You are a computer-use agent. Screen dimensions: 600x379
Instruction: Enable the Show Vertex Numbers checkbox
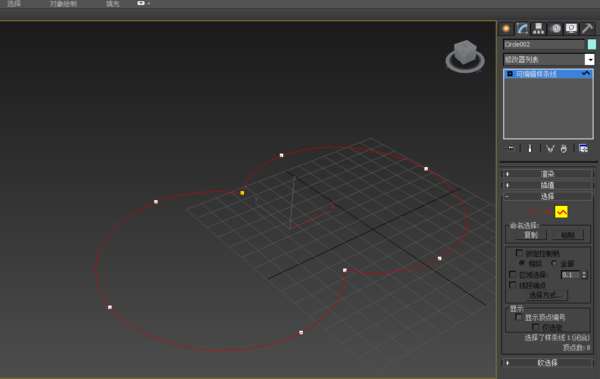point(519,317)
